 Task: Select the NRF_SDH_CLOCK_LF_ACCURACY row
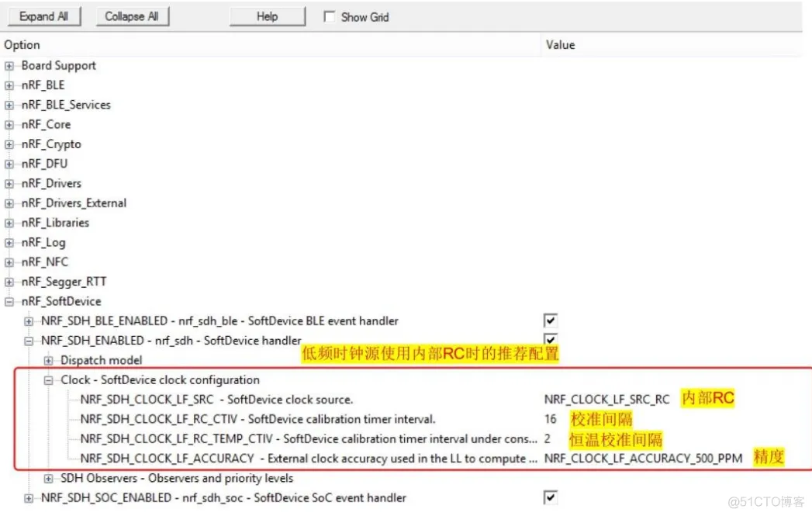click(309, 459)
